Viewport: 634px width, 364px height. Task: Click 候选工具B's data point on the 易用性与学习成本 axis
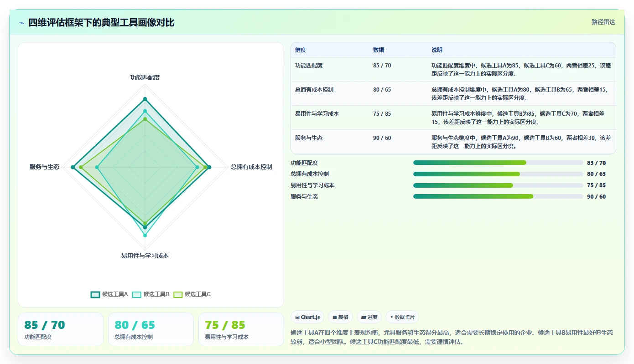click(x=145, y=236)
